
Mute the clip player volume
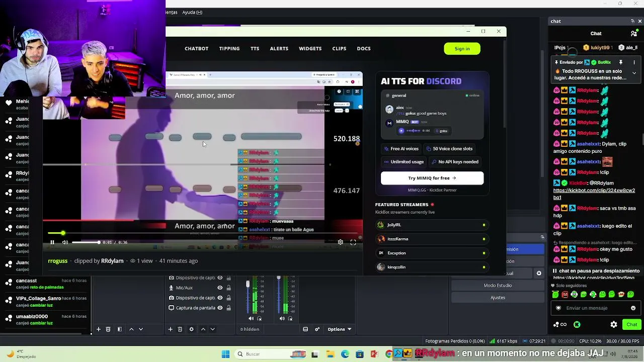pyautogui.click(x=65, y=242)
